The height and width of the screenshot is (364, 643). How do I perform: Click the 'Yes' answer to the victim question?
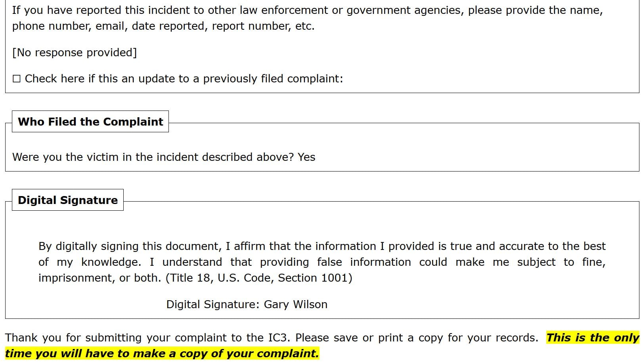click(306, 157)
